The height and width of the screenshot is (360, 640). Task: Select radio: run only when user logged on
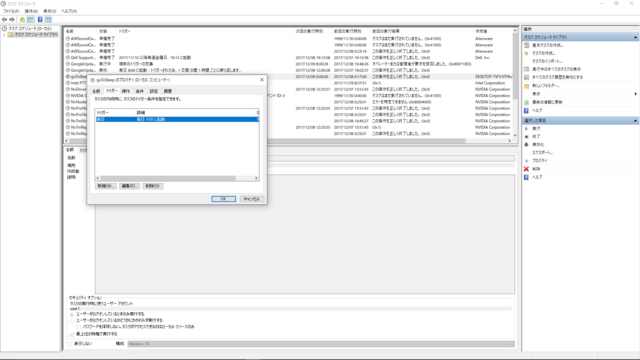[72, 314]
